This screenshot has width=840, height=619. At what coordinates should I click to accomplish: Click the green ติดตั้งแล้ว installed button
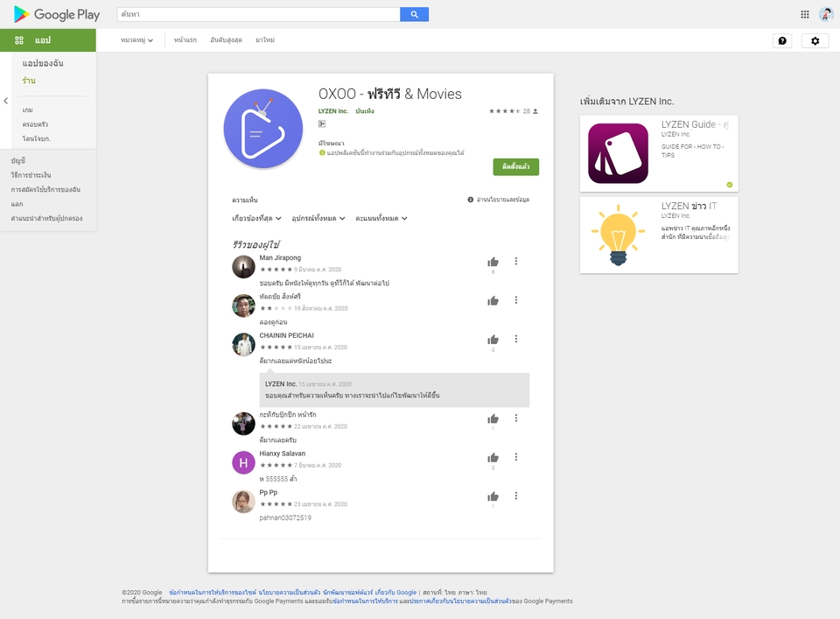click(516, 166)
